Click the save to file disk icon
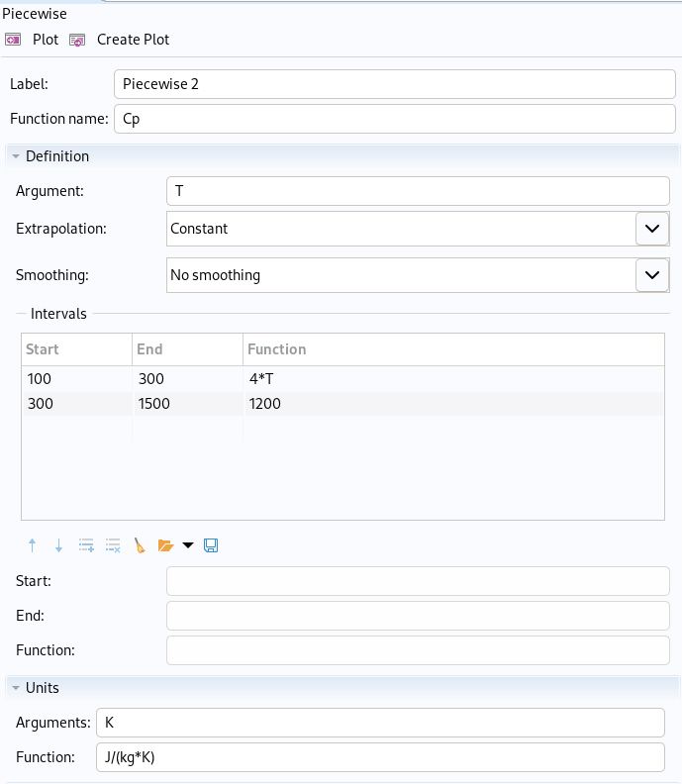Screen dimensions: 682x784 pos(211,545)
